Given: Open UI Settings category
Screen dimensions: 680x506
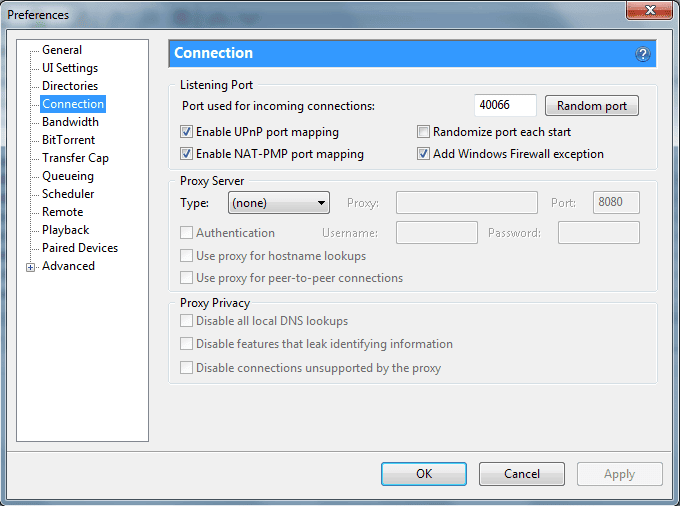Looking at the screenshot, I should pos(70,68).
